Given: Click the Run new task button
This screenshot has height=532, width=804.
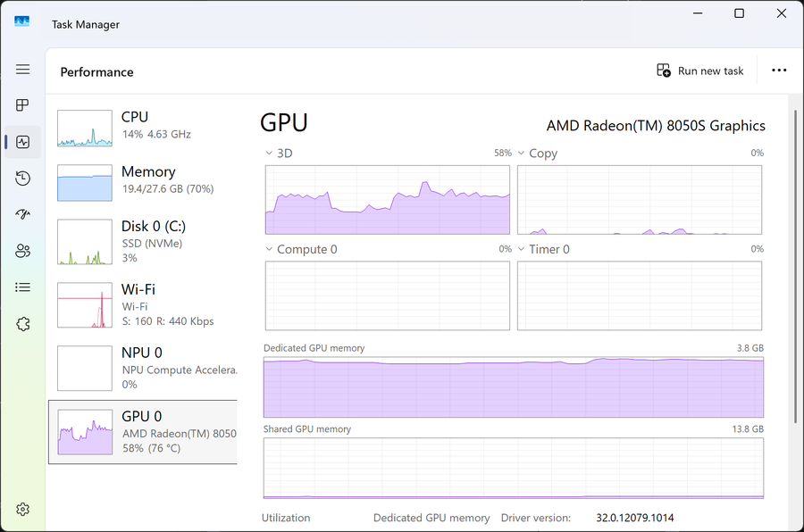Looking at the screenshot, I should click(x=700, y=71).
